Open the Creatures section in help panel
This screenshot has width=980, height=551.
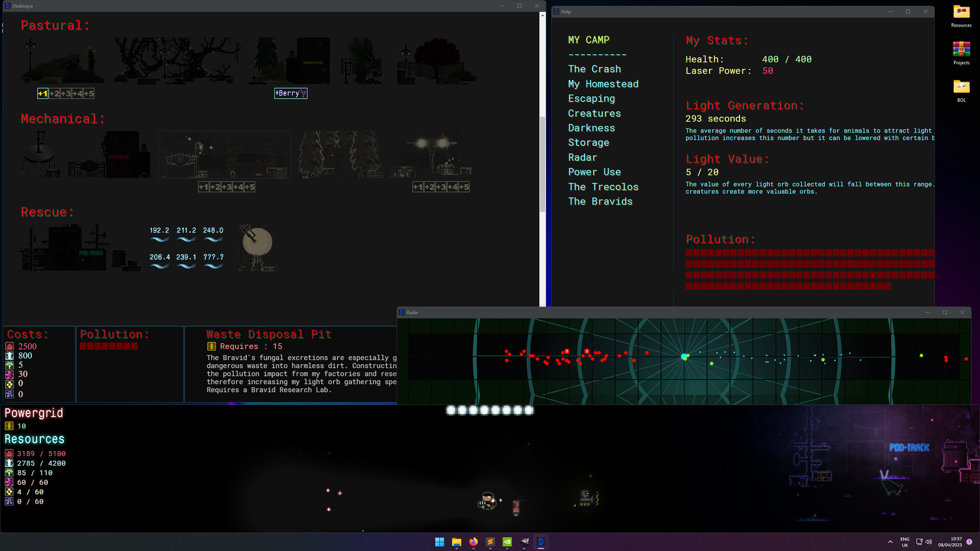pyautogui.click(x=594, y=113)
